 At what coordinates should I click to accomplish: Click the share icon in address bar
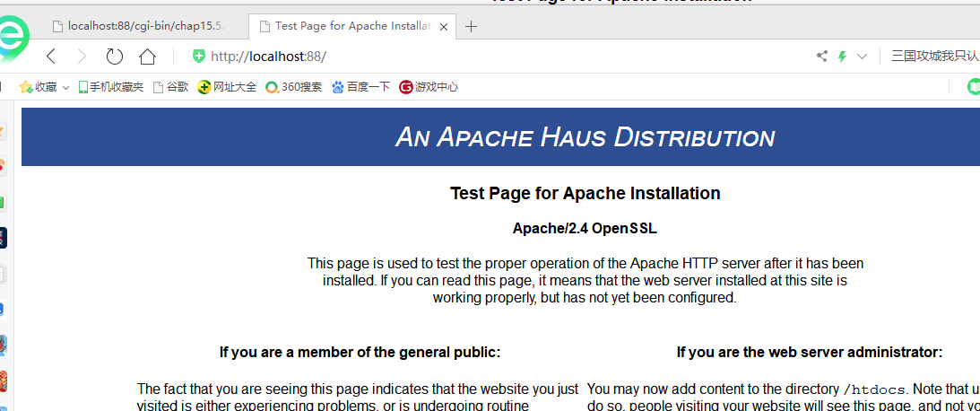(822, 57)
